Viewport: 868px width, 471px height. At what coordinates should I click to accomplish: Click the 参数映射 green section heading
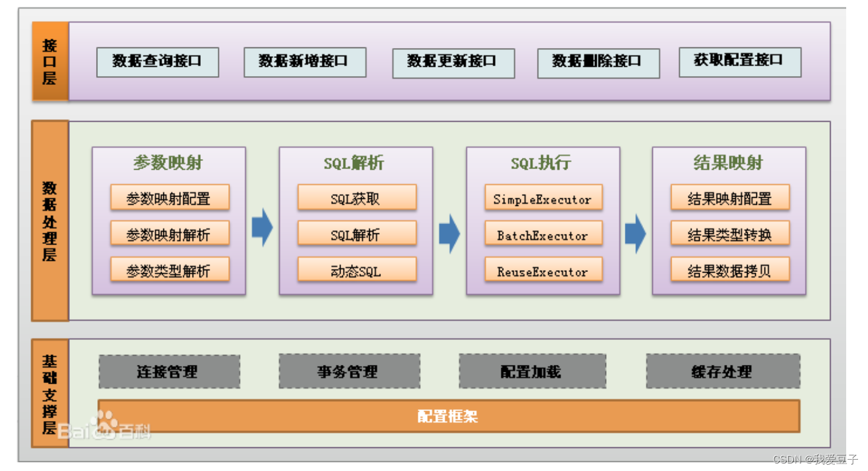168,163
